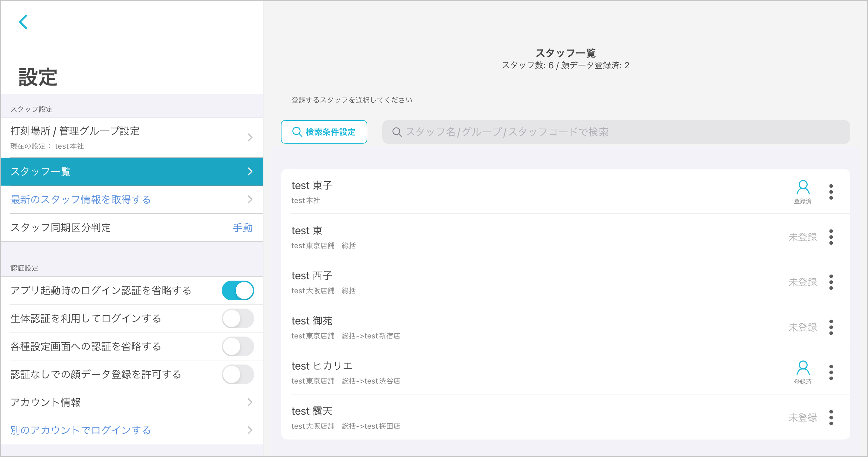Open スタッフ同期区分判定 setting row
This screenshot has width=868, height=457.
pyautogui.click(x=132, y=228)
